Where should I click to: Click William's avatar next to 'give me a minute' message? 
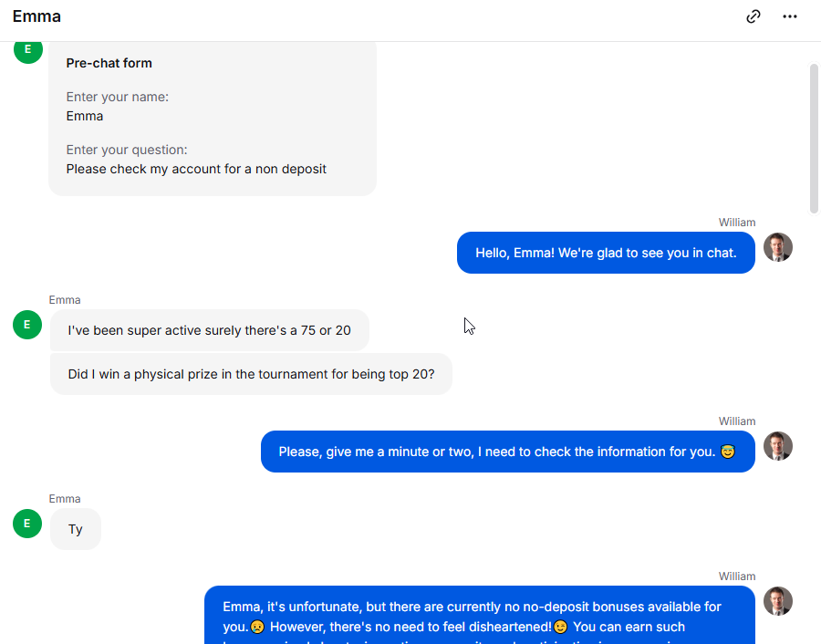point(777,446)
